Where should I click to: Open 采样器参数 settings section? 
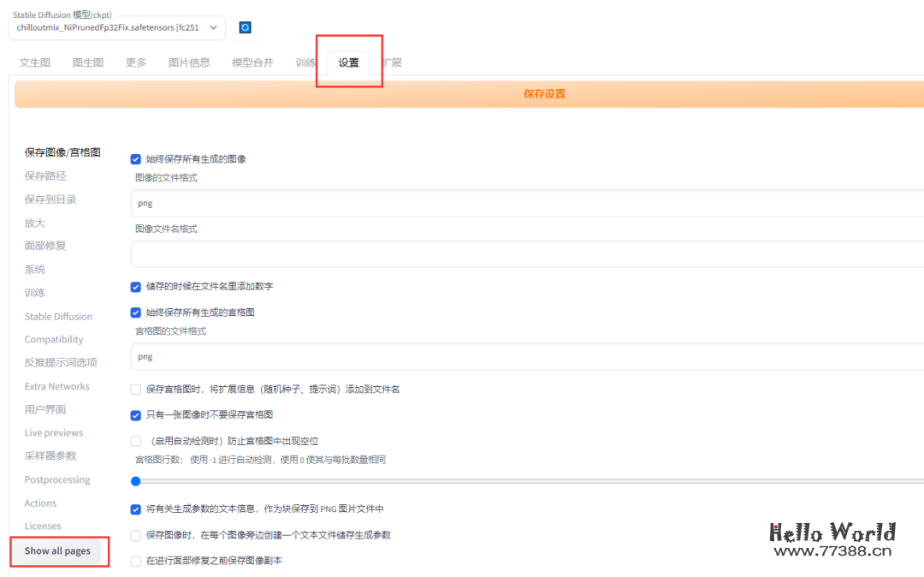(50, 455)
